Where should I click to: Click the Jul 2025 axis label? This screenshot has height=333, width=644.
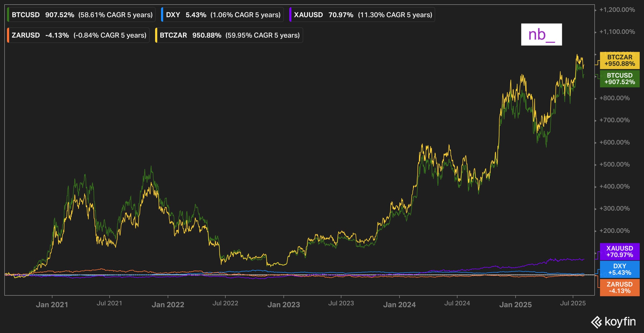[x=573, y=303]
